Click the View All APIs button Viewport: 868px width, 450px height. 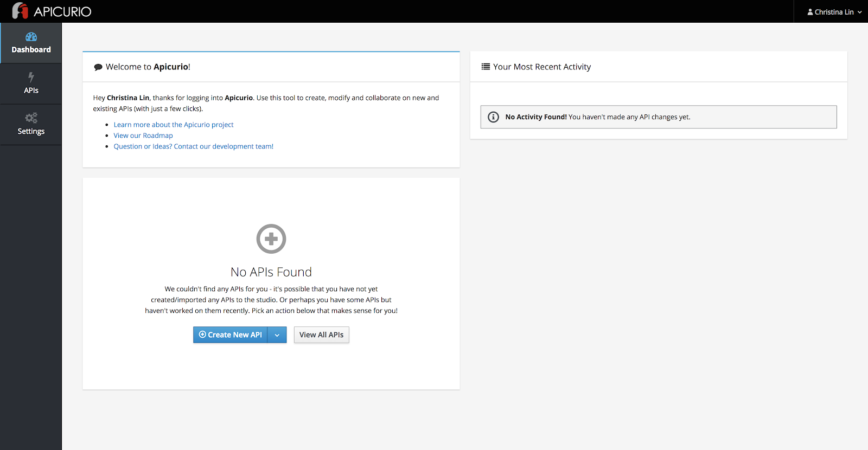click(x=321, y=335)
